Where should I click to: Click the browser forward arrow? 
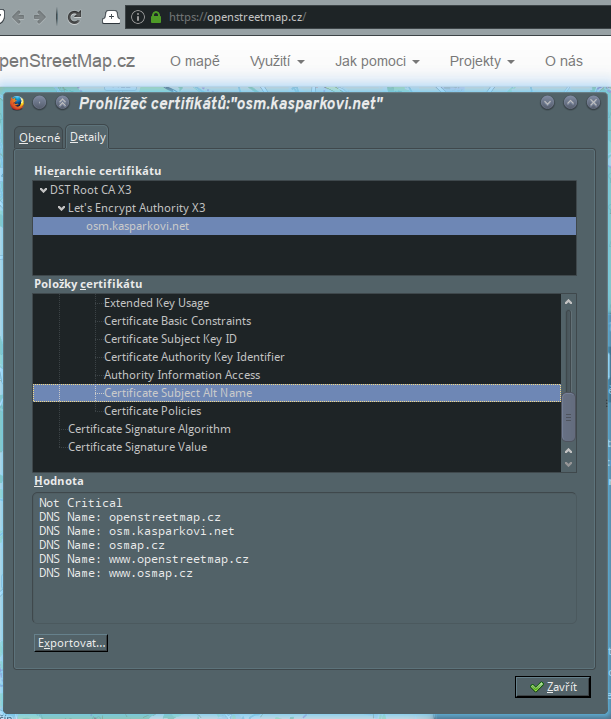(x=40, y=17)
